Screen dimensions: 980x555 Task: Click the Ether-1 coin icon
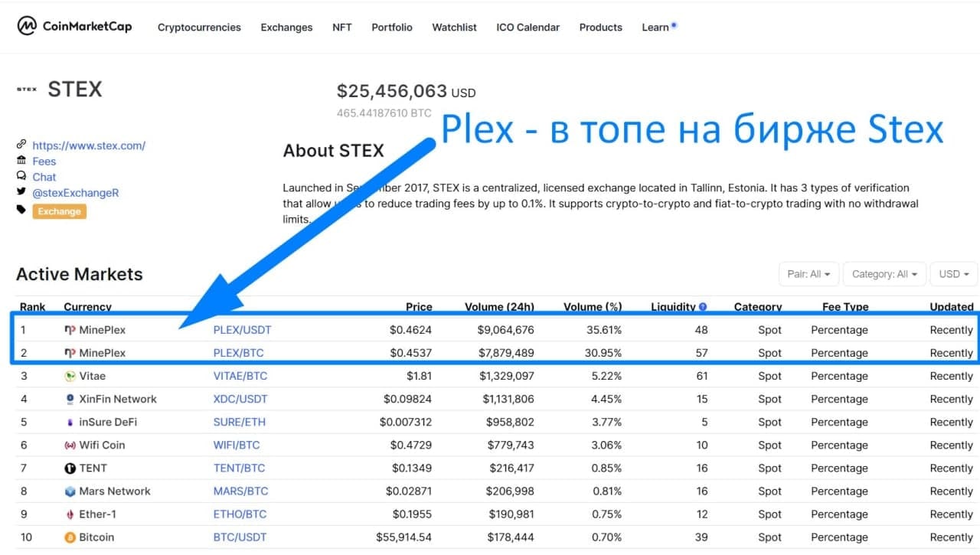pos(70,514)
